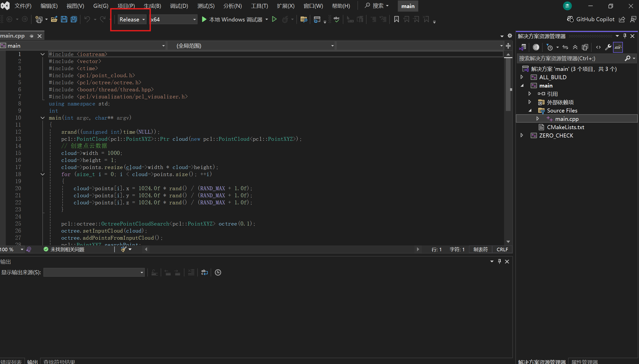Start 本地 Windows 调试器 button
This screenshot has width=639, height=364.
tap(232, 19)
